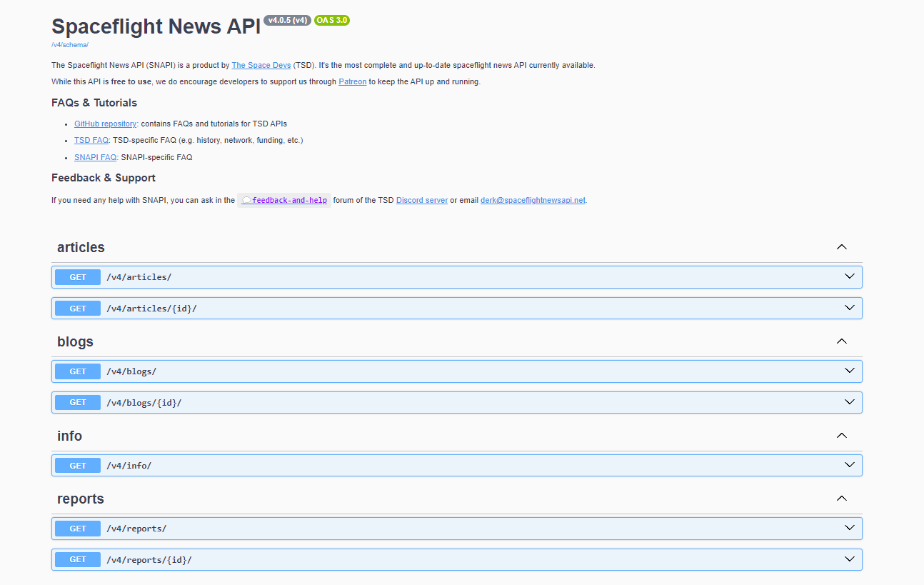Viewport: 924px width, 585px height.
Task: Collapse the reports section chevron
Action: [841, 498]
